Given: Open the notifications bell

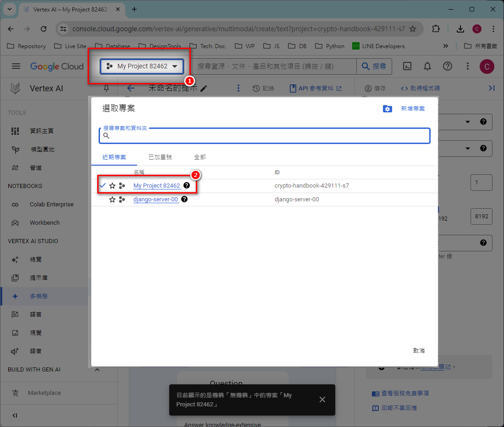Looking at the screenshot, I should pyautogui.click(x=427, y=66).
